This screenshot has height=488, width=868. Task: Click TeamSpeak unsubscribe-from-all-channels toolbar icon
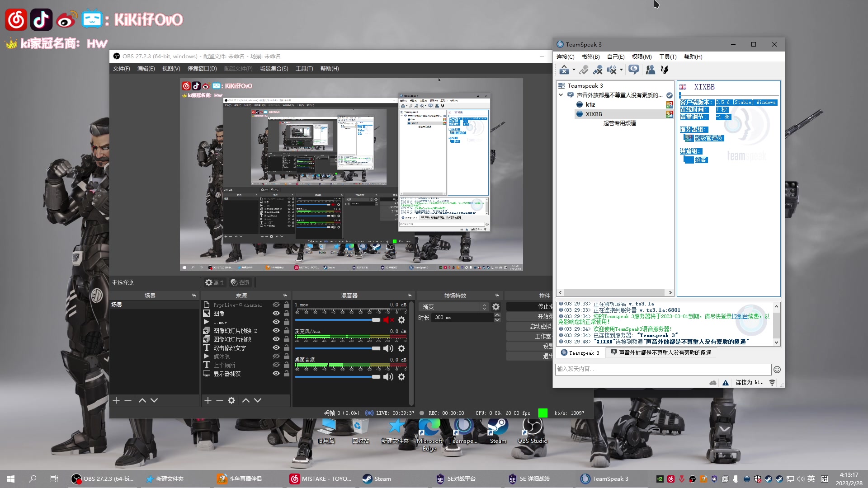click(x=598, y=70)
